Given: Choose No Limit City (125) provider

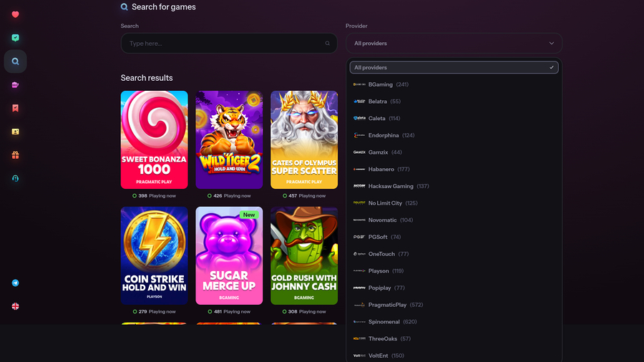Looking at the screenshot, I should (x=454, y=203).
